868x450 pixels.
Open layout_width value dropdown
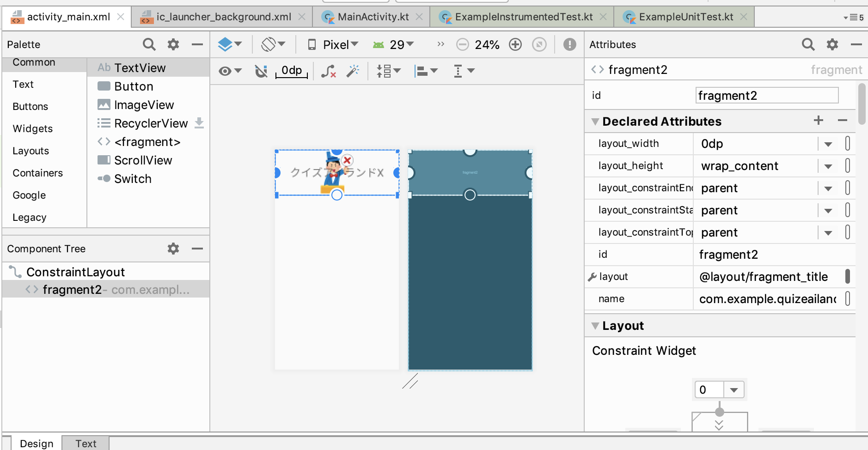[x=828, y=144]
